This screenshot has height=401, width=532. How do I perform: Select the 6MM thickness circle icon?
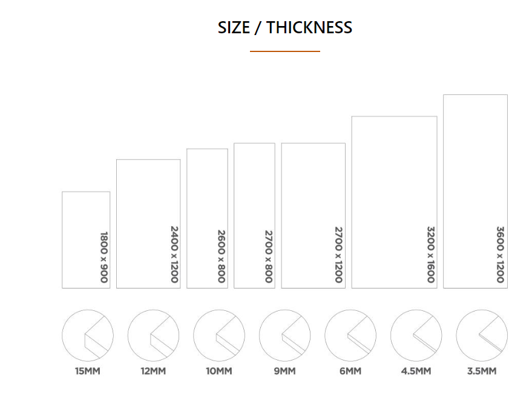click(350, 335)
